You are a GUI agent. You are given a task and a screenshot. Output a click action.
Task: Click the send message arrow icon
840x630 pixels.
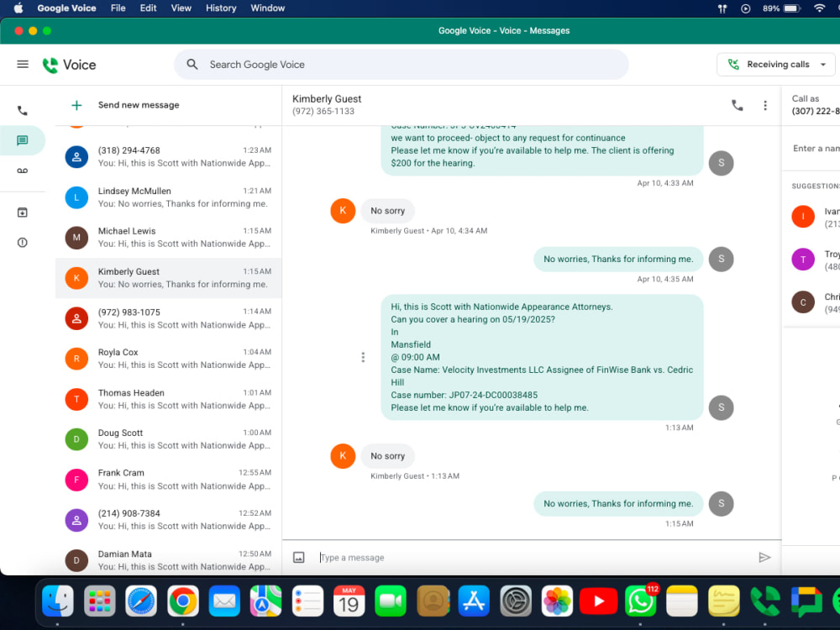tap(764, 557)
